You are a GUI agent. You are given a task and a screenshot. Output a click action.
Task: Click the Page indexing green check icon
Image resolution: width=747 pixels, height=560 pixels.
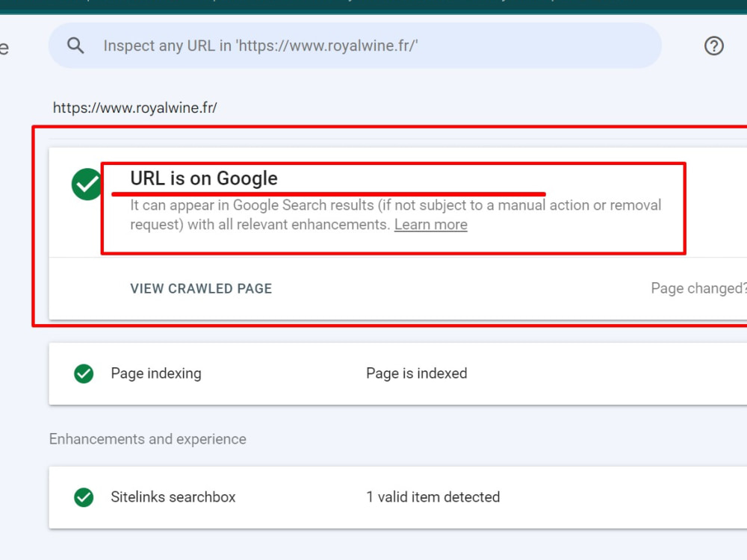(84, 374)
